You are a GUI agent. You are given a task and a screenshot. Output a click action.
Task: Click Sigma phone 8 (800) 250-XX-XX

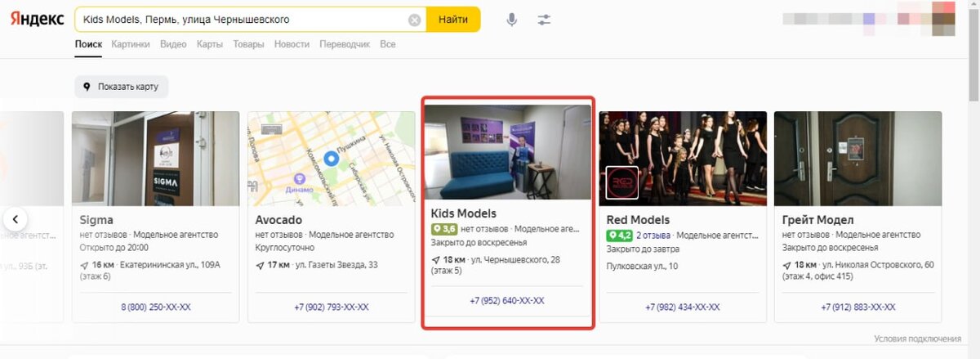pos(155,307)
